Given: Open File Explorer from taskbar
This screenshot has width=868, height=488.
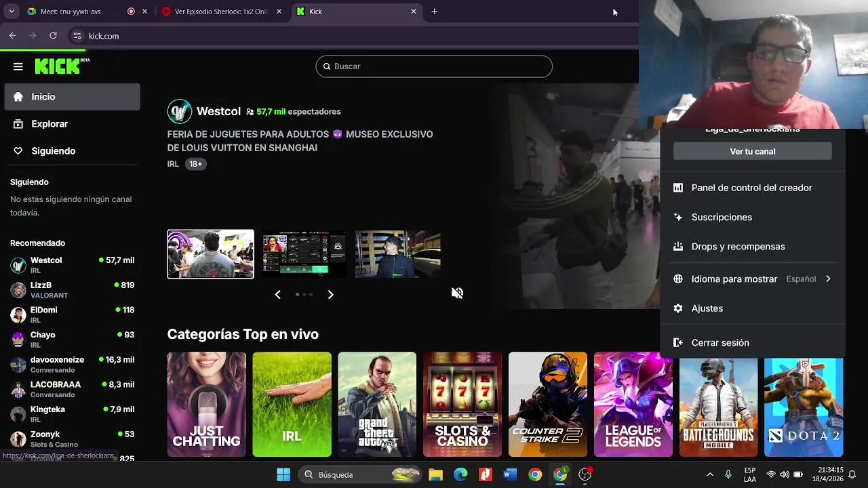Looking at the screenshot, I should (435, 474).
